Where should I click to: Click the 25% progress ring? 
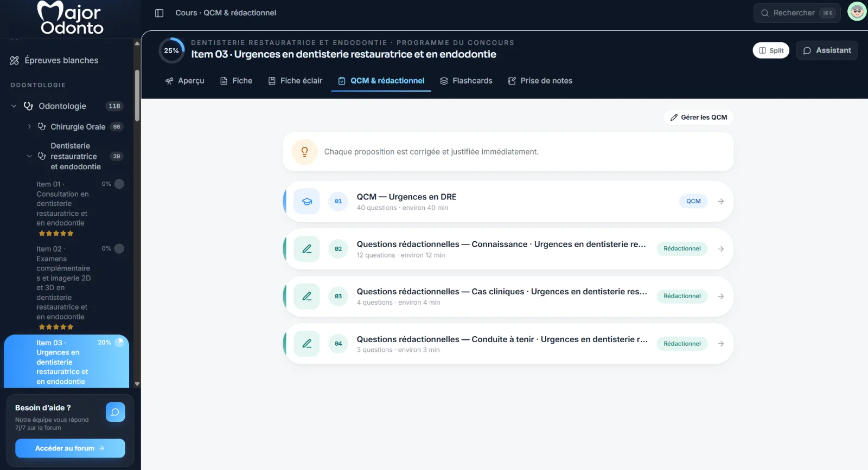(x=171, y=50)
